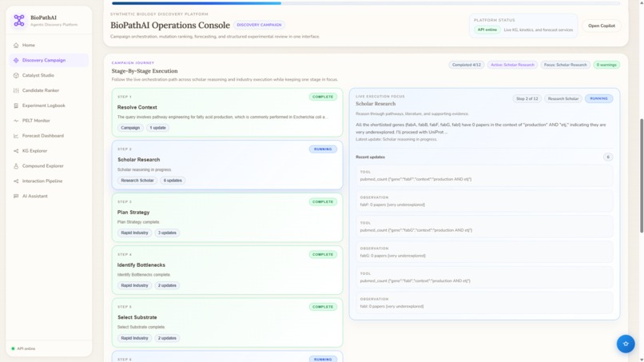Image resolution: width=644 pixels, height=362 pixels.
Task: Select the Step 3 Plan Strategy card
Action: coord(227,218)
